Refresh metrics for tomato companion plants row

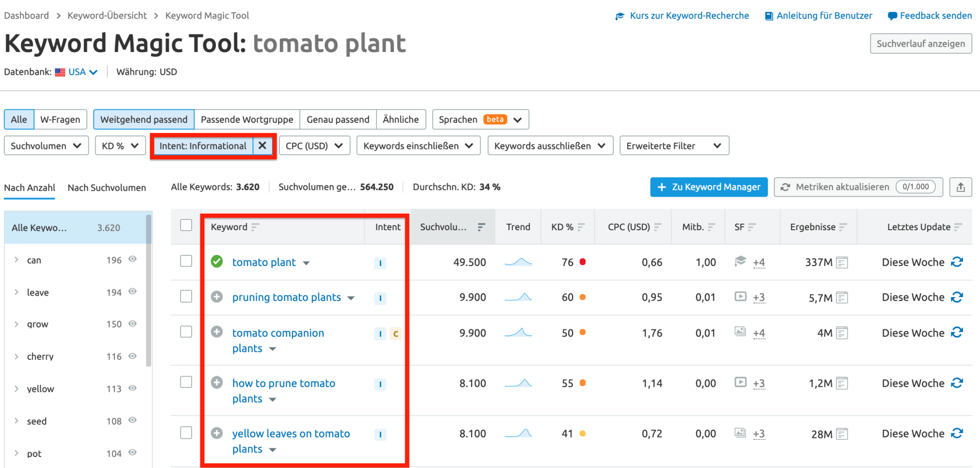pyautogui.click(x=957, y=333)
